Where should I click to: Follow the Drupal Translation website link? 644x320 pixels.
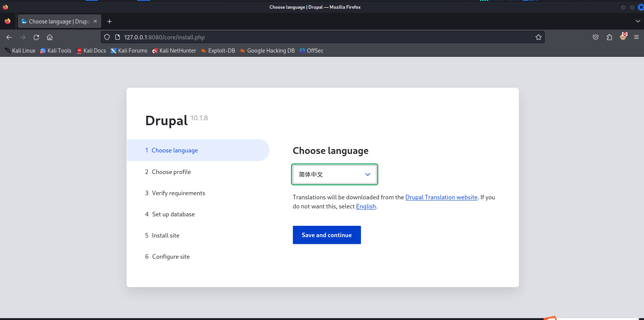[441, 197]
